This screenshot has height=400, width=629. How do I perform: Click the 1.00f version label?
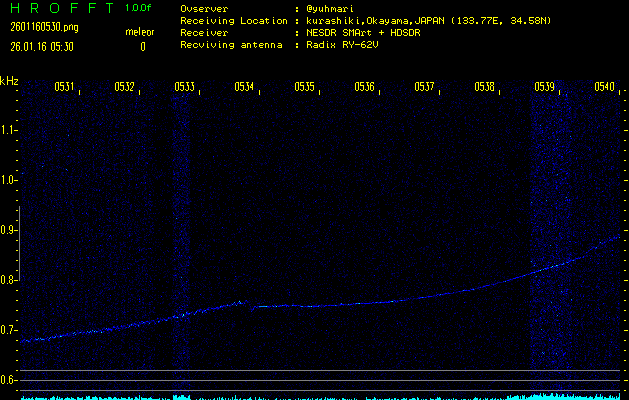coord(139,8)
